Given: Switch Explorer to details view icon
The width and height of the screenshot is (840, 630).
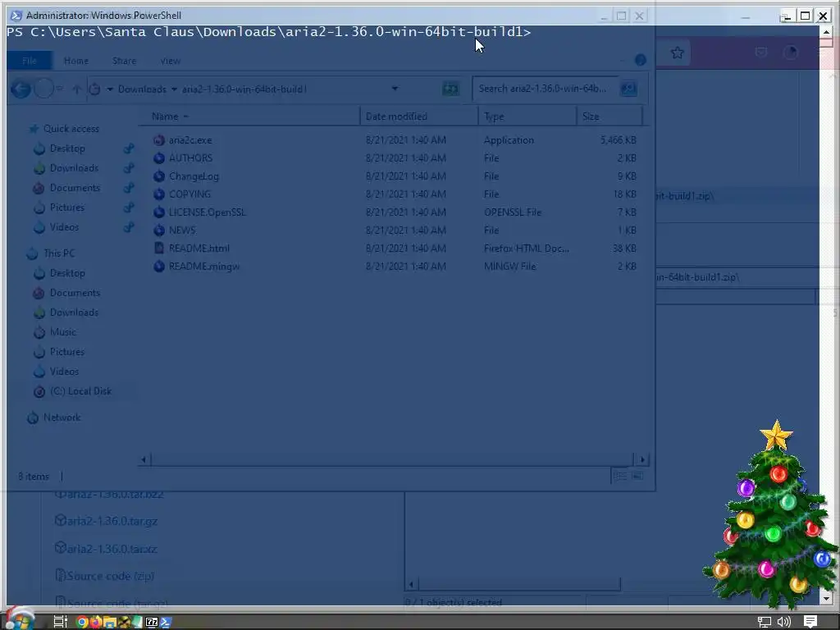Looking at the screenshot, I should [619, 476].
